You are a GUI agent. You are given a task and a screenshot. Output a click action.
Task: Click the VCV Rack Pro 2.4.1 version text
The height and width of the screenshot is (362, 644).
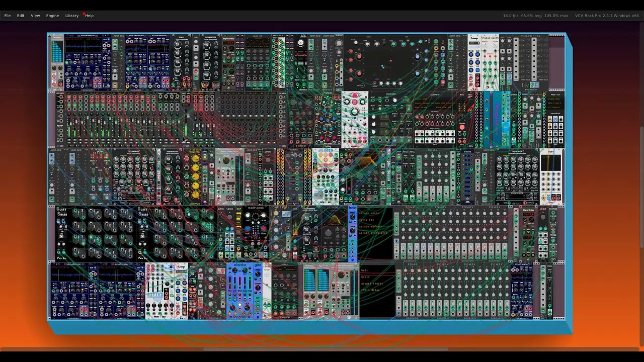point(607,16)
